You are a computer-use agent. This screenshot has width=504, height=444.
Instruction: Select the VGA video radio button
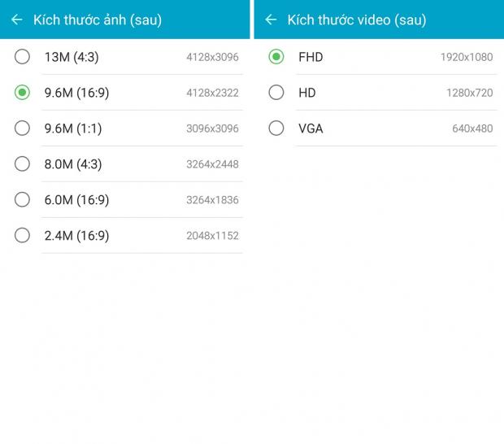276,128
